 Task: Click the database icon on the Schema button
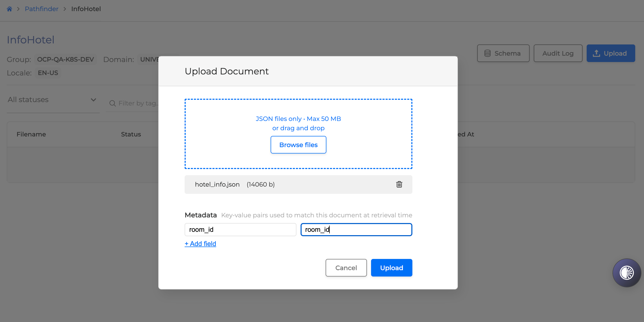coord(488,53)
